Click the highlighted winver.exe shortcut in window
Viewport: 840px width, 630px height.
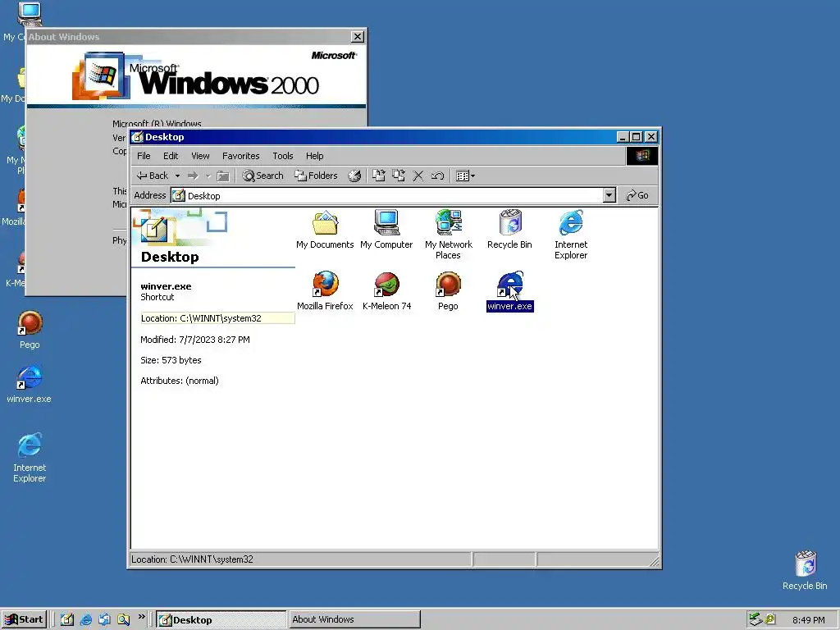[x=509, y=291]
